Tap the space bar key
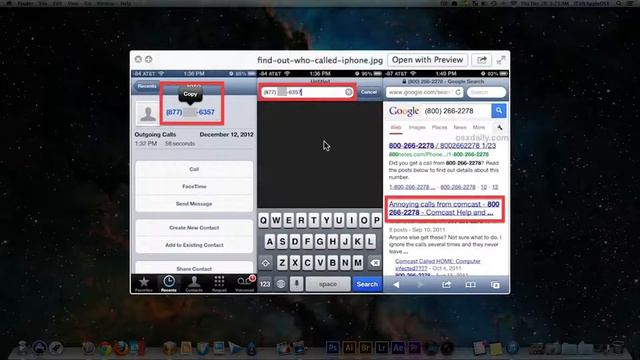Screen dimensions: 640x360 coord(328,284)
